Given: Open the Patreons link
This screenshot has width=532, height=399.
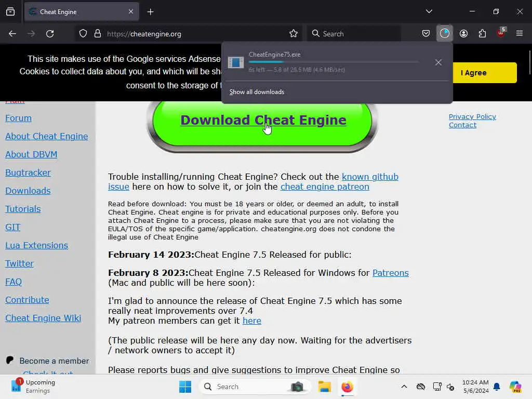Looking at the screenshot, I should click(391, 273).
